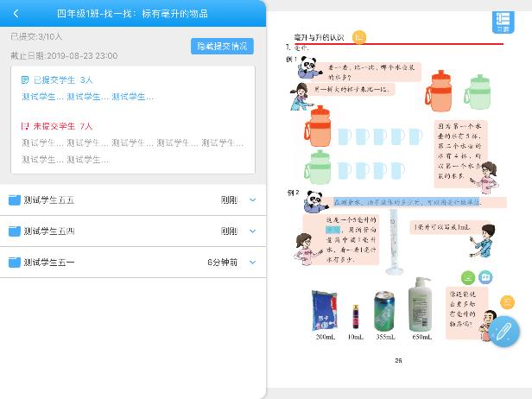
Task: Expand the 测试学生五四 submission chevron
Action: [252, 231]
